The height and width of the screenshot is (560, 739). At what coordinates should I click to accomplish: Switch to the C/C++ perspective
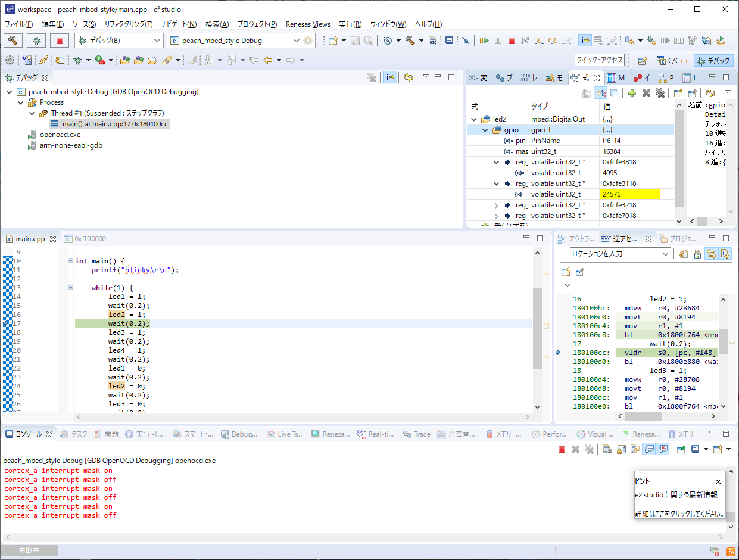coord(673,60)
